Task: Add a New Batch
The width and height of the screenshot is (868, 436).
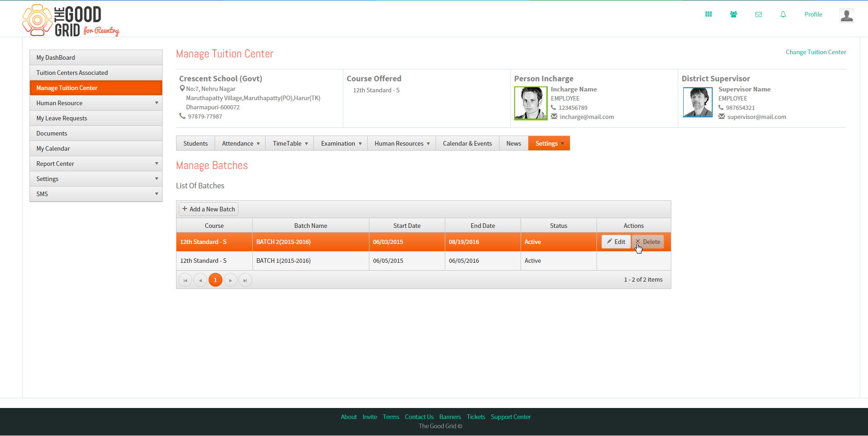Action: [209, 209]
